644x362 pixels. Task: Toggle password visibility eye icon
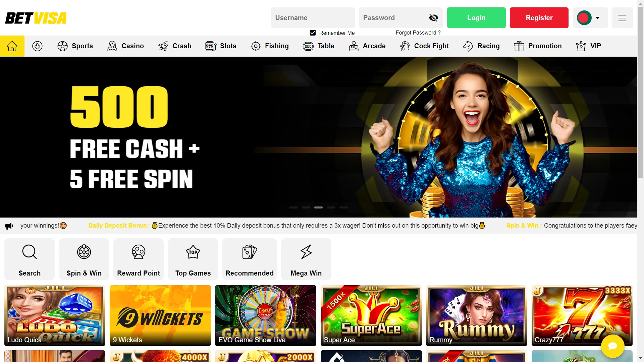coord(433,18)
